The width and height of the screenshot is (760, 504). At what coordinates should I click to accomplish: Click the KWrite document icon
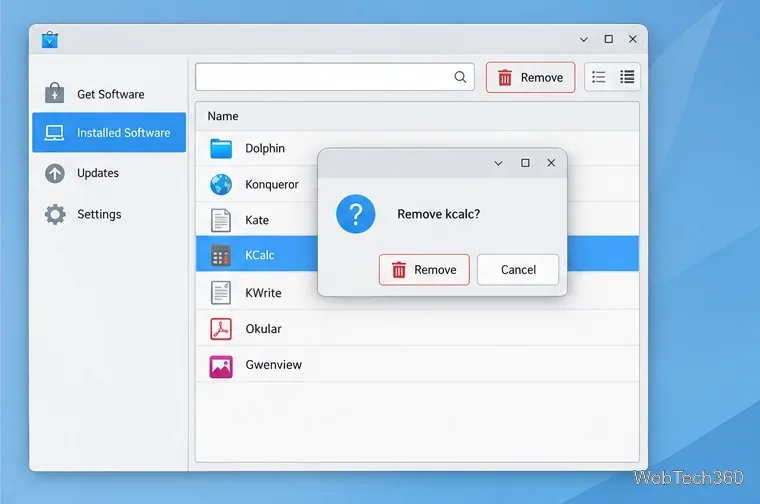pyautogui.click(x=221, y=293)
